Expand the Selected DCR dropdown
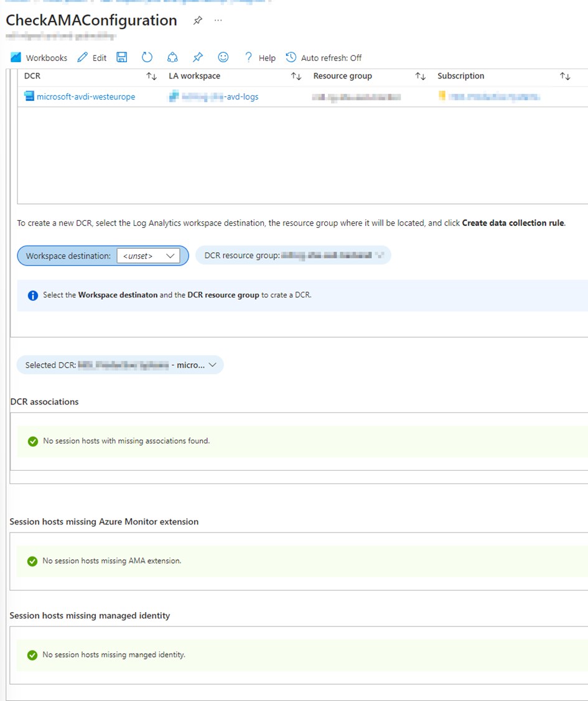The width and height of the screenshot is (588, 701). pos(120,364)
